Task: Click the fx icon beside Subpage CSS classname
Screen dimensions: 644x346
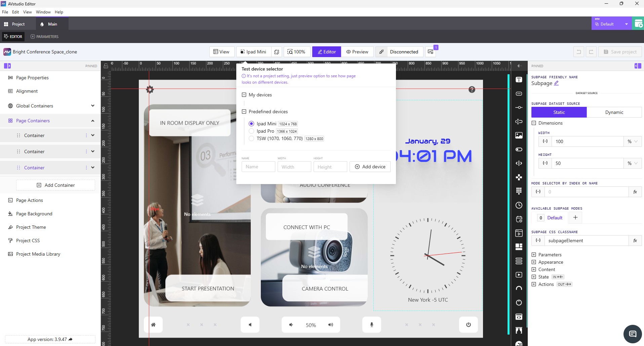Action: (635, 240)
